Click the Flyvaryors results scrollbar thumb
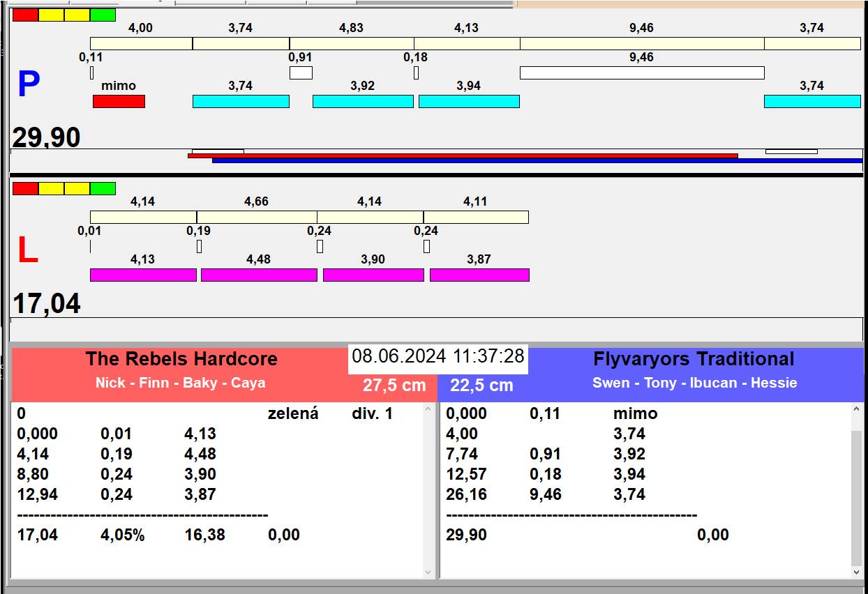The width and height of the screenshot is (868, 594). 857,497
